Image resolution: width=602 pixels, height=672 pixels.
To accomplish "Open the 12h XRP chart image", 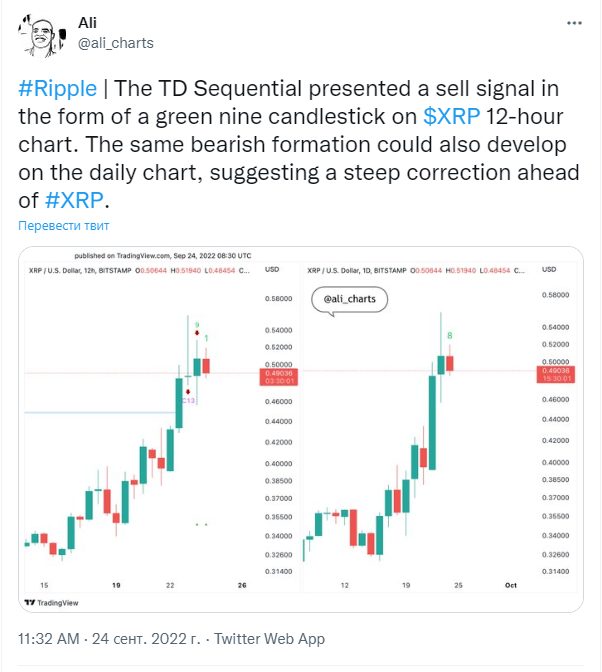I will pyautogui.click(x=161, y=429).
